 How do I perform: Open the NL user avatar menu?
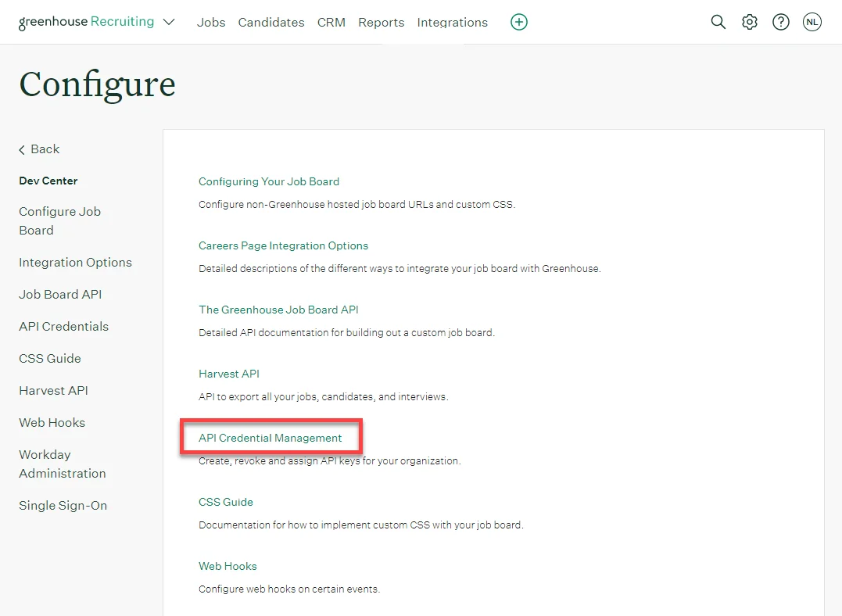pos(812,22)
